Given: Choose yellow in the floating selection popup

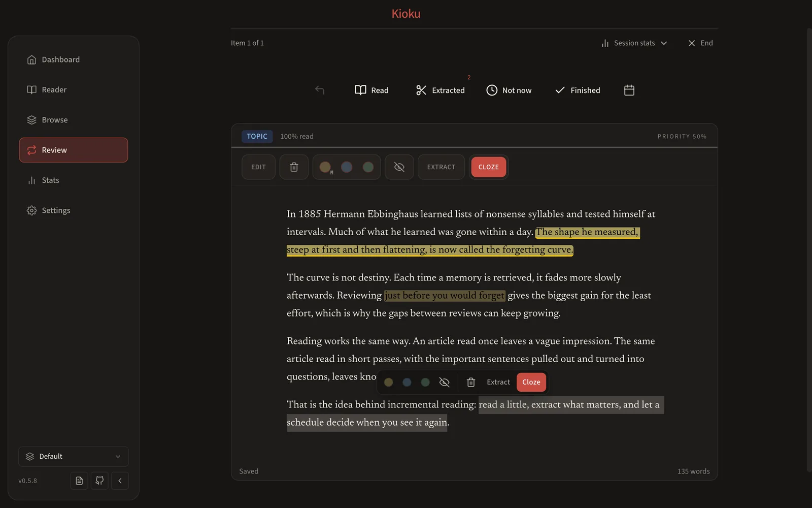Looking at the screenshot, I should tap(389, 382).
